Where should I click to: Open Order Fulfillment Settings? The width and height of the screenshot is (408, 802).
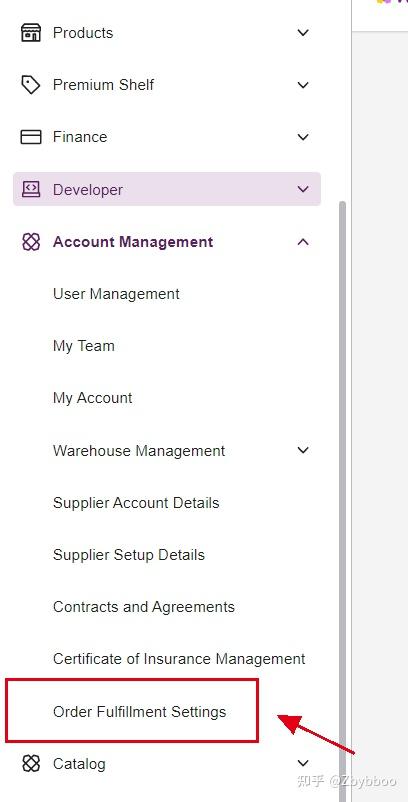coord(139,711)
